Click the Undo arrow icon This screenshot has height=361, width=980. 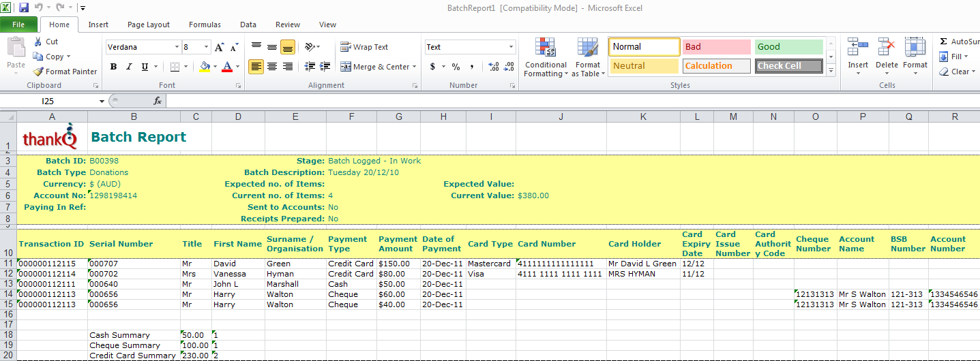[x=39, y=7]
